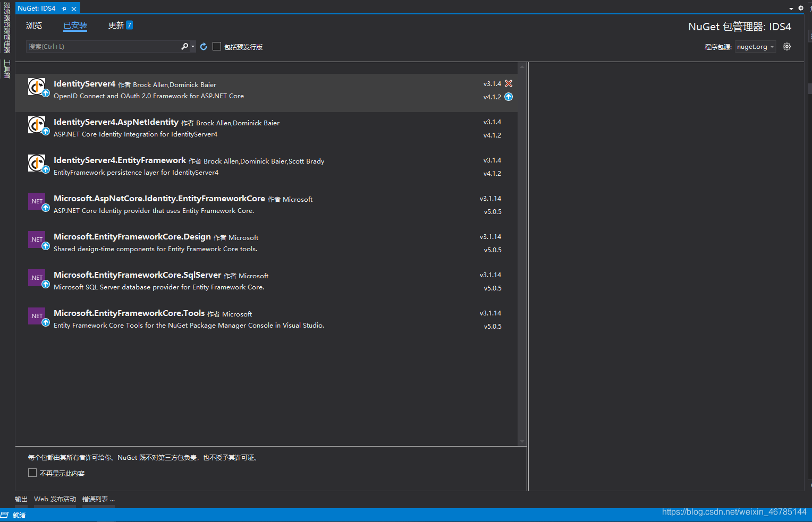Click the .NET icon of Microsoft.EntityFrameworkCore.Design
Image resolution: width=812 pixels, height=522 pixels.
[x=37, y=239]
